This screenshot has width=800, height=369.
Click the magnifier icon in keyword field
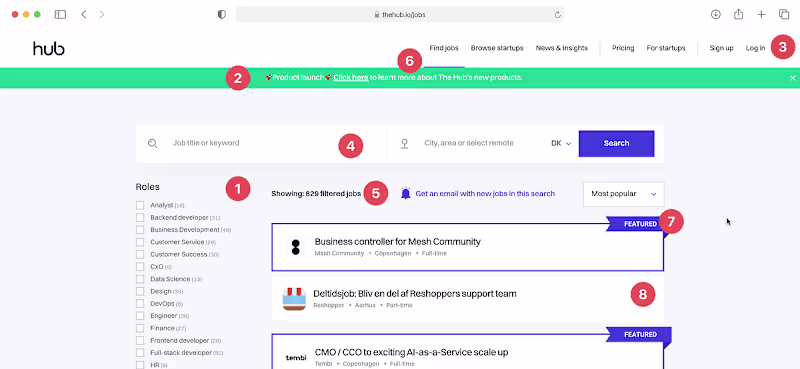tap(152, 143)
